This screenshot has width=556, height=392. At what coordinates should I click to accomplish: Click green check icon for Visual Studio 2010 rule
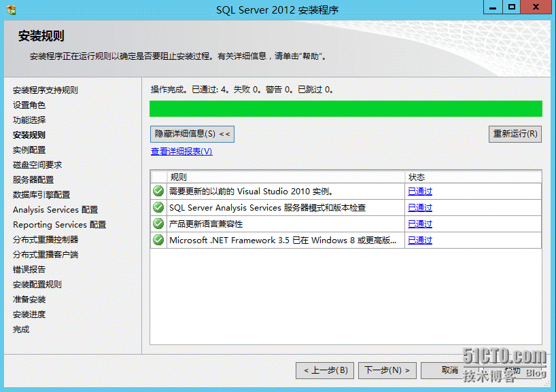(x=158, y=191)
